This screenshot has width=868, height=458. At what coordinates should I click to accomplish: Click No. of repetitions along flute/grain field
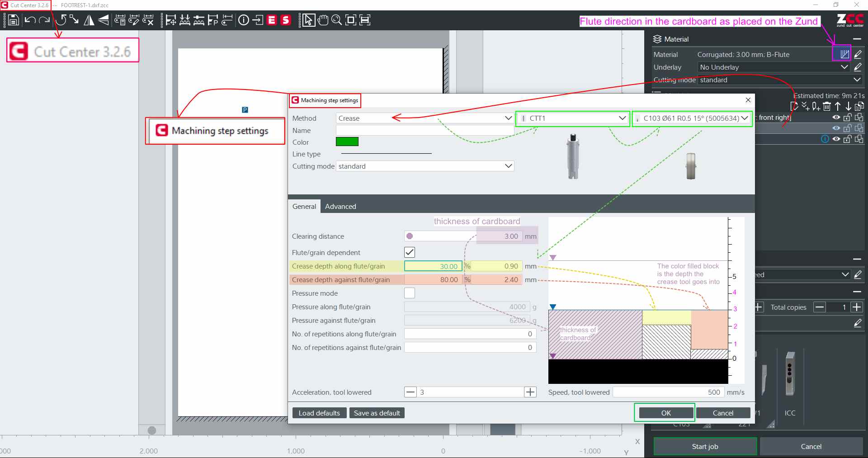tap(470, 334)
